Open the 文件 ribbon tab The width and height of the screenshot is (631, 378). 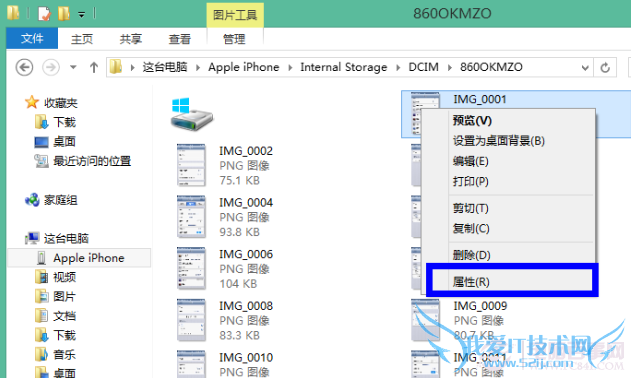pos(32,39)
